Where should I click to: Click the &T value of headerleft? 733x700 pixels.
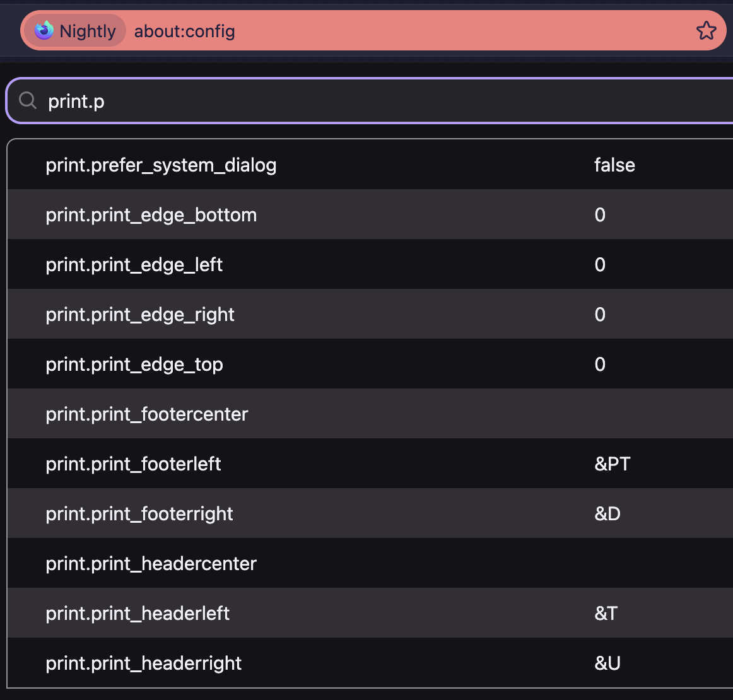tap(606, 613)
